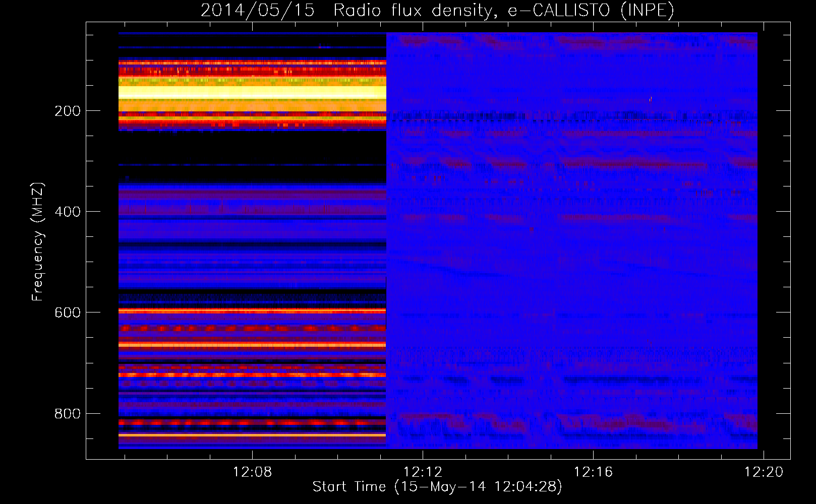Screen dimensions: 816x504
Task: Click the 'Frequency (MHZ)' axis label
Action: (x=38, y=241)
